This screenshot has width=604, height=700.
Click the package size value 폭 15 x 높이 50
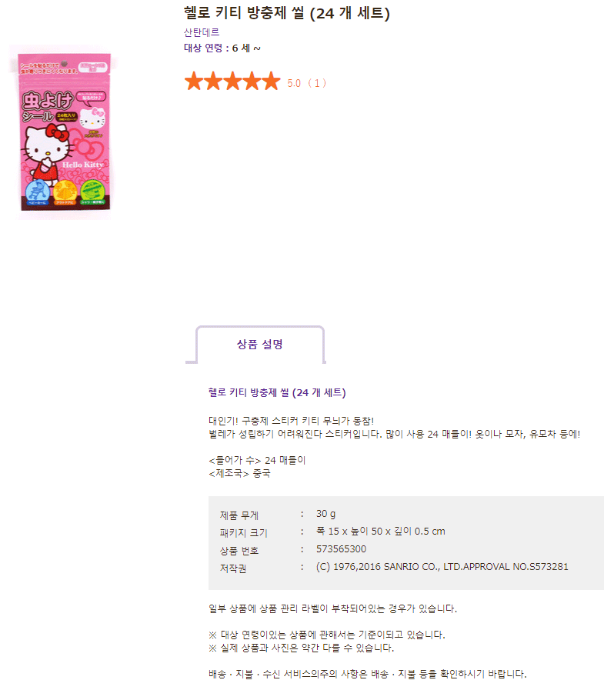pos(380,532)
